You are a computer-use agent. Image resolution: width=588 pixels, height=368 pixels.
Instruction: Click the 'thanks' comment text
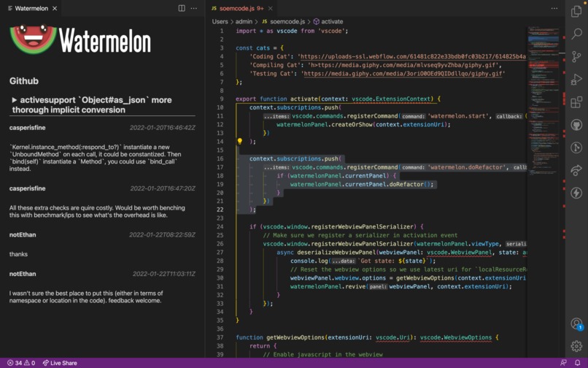18,254
